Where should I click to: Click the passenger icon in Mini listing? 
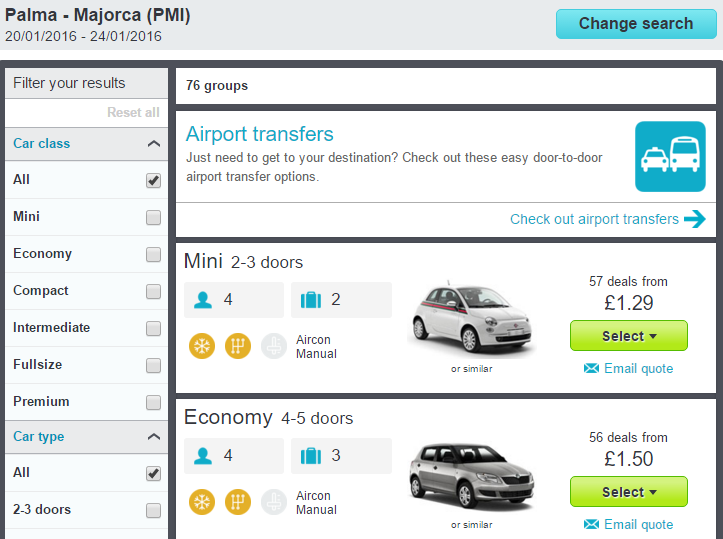pos(203,300)
